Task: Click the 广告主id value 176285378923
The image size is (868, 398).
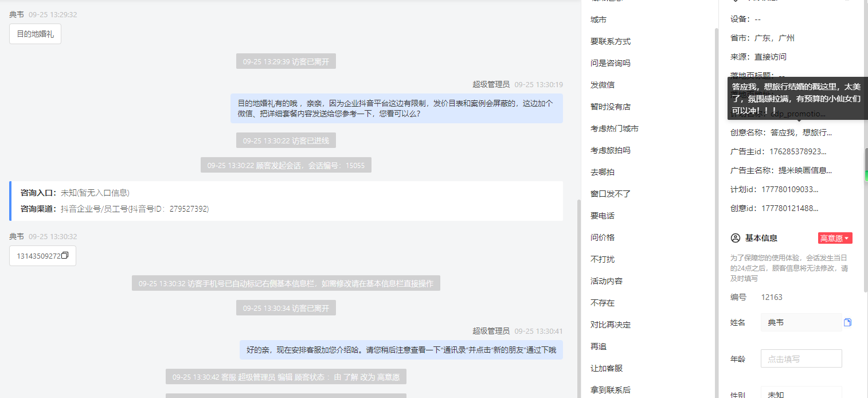Action: 798,151
